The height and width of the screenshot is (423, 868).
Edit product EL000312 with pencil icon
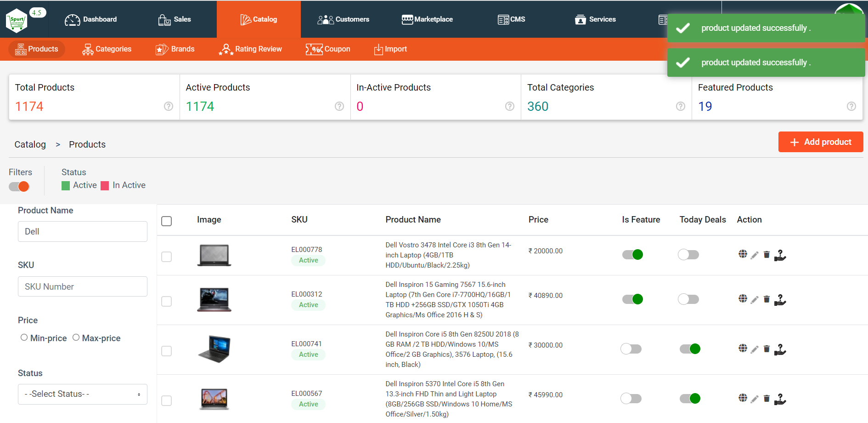point(755,300)
